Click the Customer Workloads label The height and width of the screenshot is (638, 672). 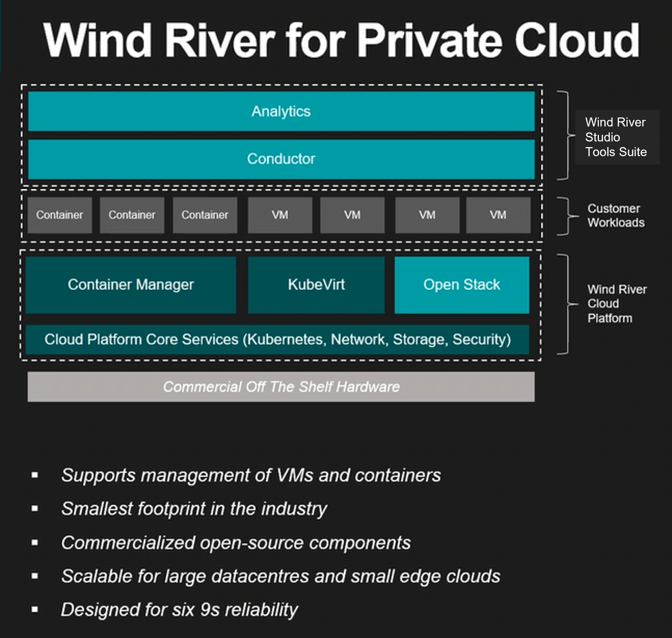tap(616, 215)
